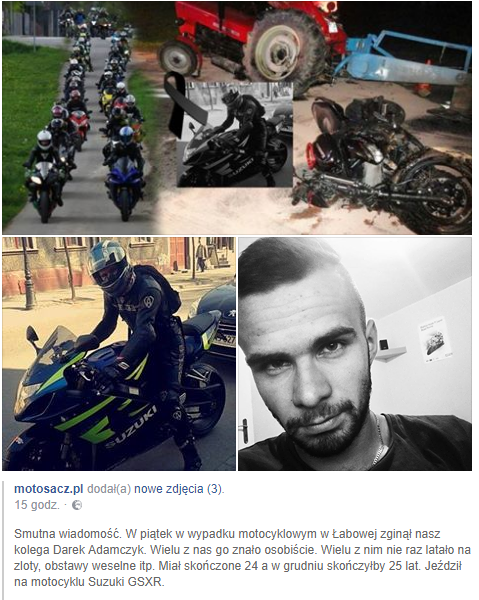This screenshot has height=600, width=479.
Task: Click the inset black-and-white Suzuki rider picture
Action: click(235, 135)
